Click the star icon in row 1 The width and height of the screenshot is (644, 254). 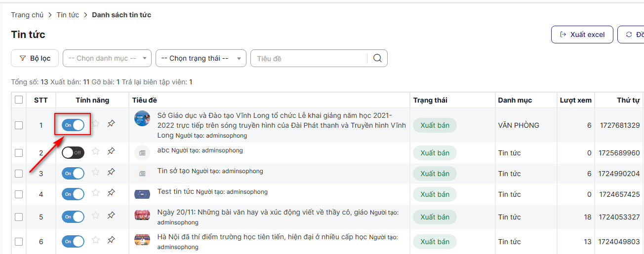pos(96,123)
